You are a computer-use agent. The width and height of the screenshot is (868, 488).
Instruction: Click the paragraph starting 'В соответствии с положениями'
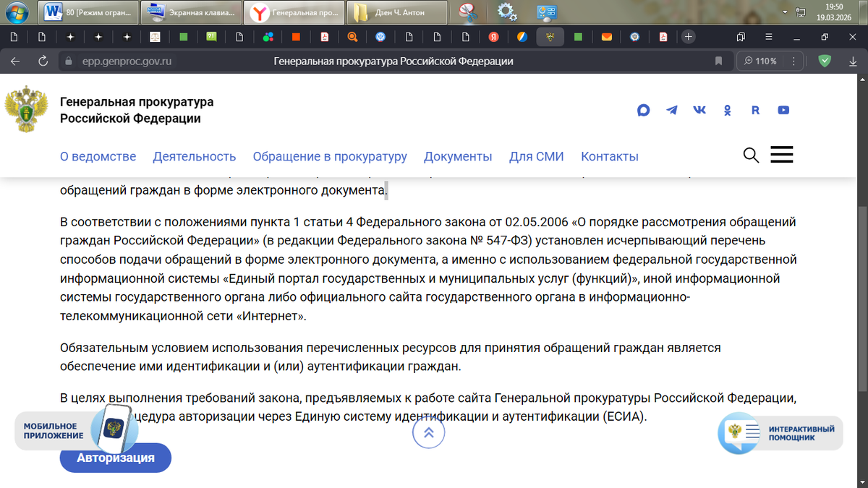(428, 269)
